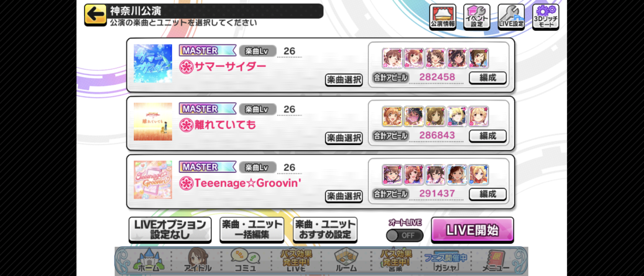Open 楽曲・ユニット一括編集 button
Screen dimensions: 644x276
(x=252, y=230)
